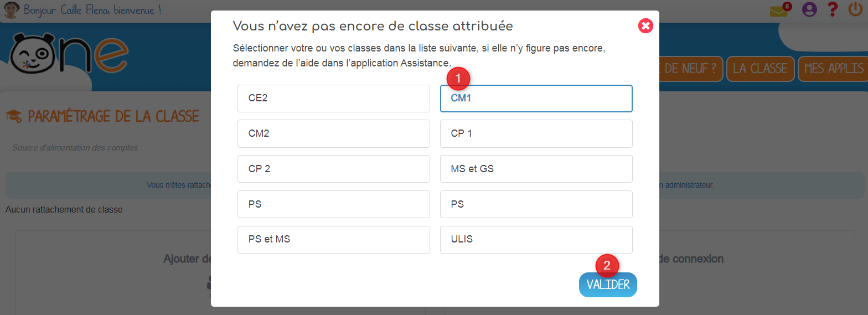Image resolution: width=868 pixels, height=315 pixels.
Task: Select the CM2 class option
Action: (x=333, y=134)
